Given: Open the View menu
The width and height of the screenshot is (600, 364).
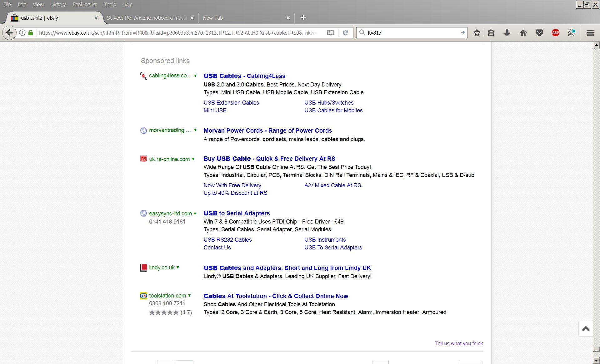Looking at the screenshot, I should (38, 4).
